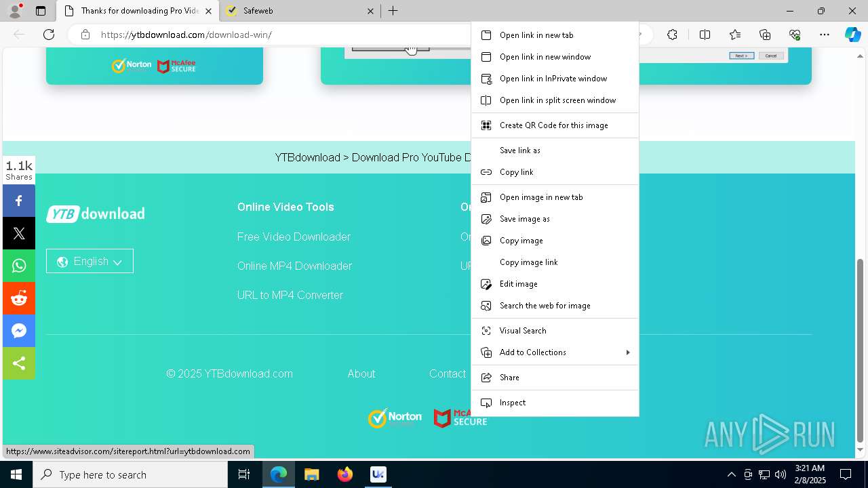868x488 pixels.
Task: Open Windows Start menu
Action: pos(16,474)
